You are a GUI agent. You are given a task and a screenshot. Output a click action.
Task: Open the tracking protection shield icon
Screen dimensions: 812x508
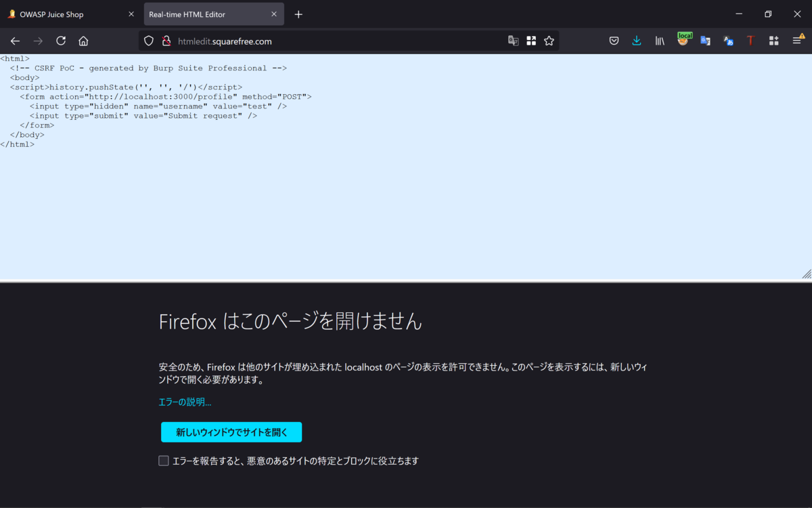click(x=149, y=41)
